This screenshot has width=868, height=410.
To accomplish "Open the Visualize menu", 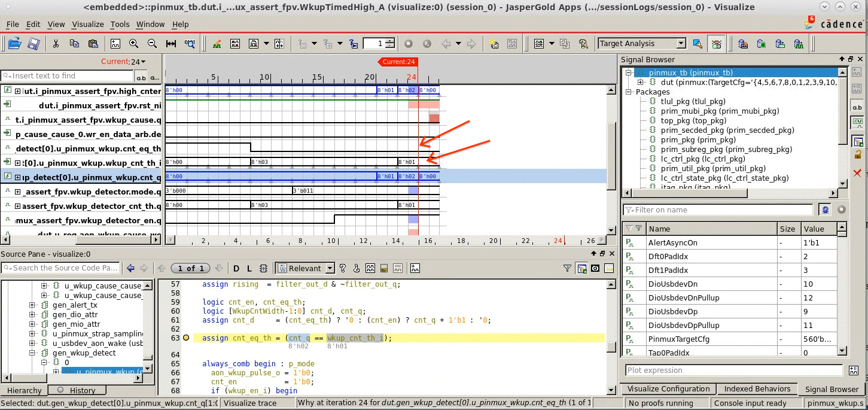I will (x=87, y=25).
